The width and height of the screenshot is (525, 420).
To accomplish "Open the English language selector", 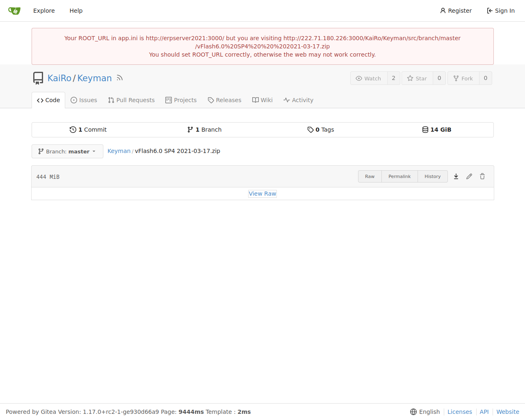I will (x=425, y=412).
